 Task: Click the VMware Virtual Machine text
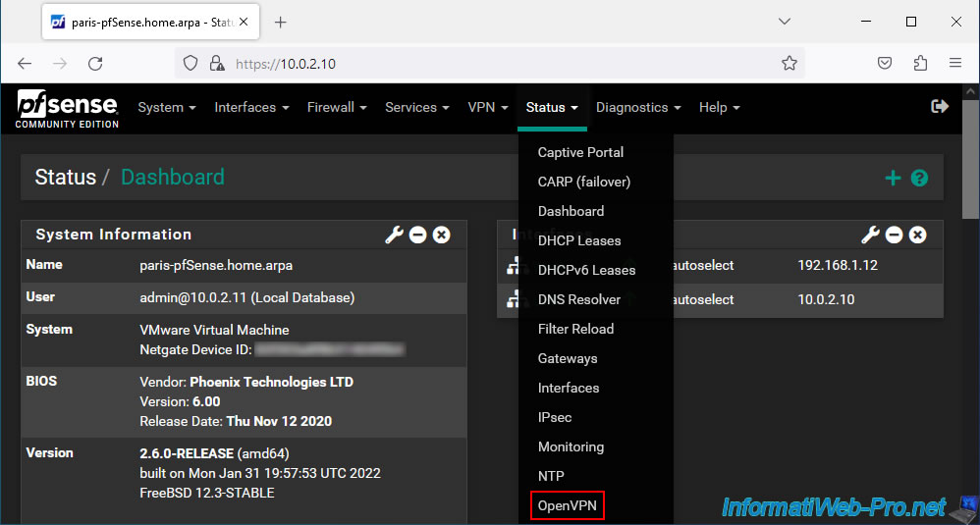click(214, 330)
